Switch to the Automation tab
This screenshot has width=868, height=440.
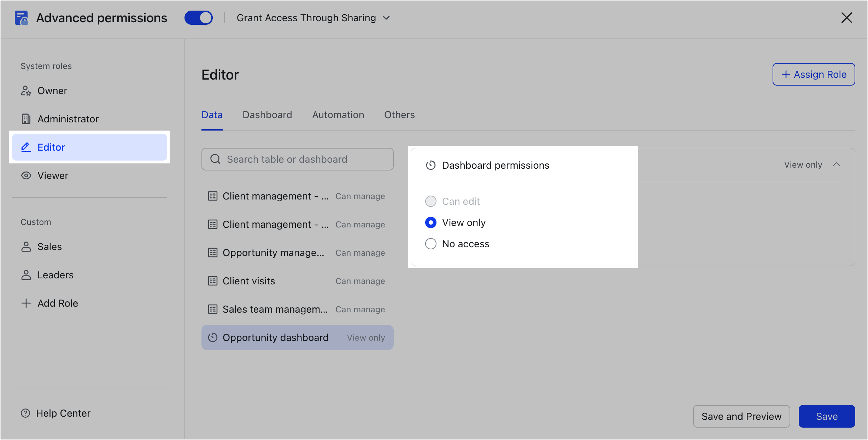point(338,115)
